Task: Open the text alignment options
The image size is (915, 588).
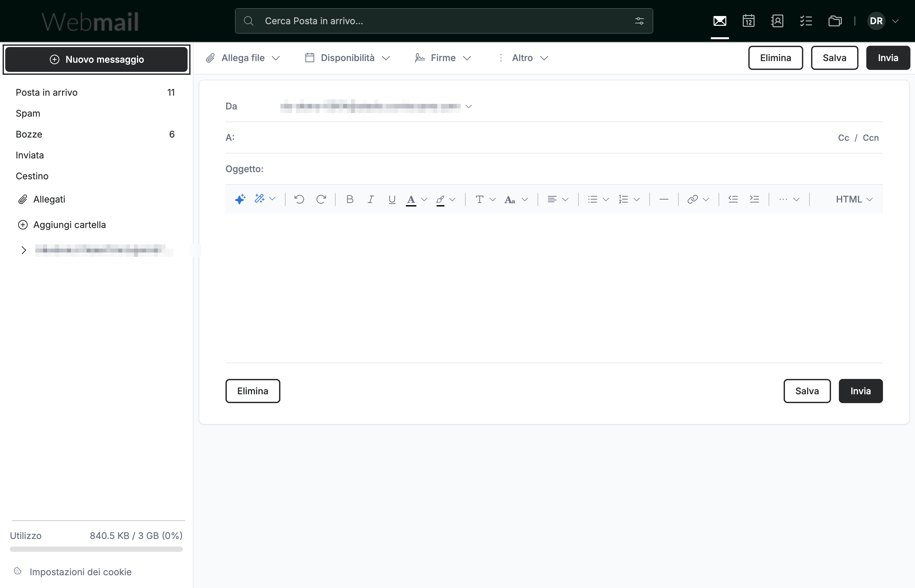Action: pos(552,199)
